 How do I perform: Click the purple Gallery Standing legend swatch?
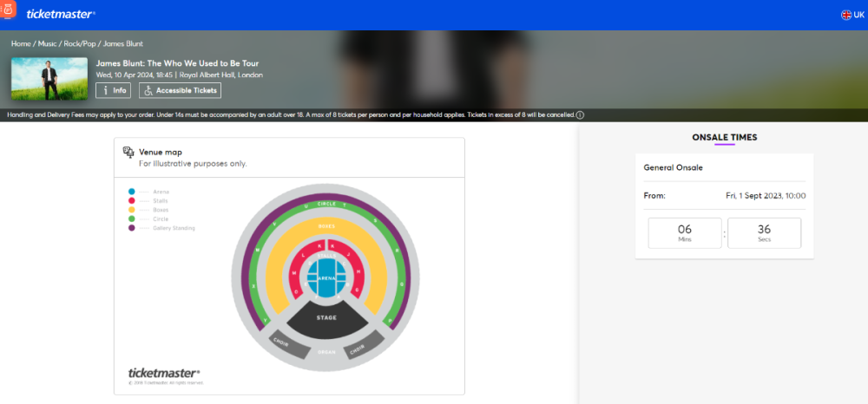coord(132,228)
